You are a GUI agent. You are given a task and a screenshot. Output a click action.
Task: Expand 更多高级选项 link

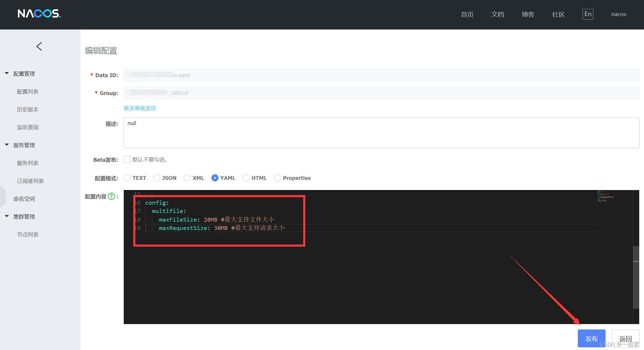(140, 108)
